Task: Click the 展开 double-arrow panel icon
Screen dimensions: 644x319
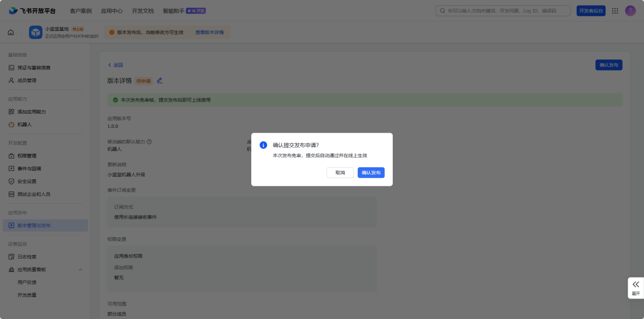Action: pos(636,285)
